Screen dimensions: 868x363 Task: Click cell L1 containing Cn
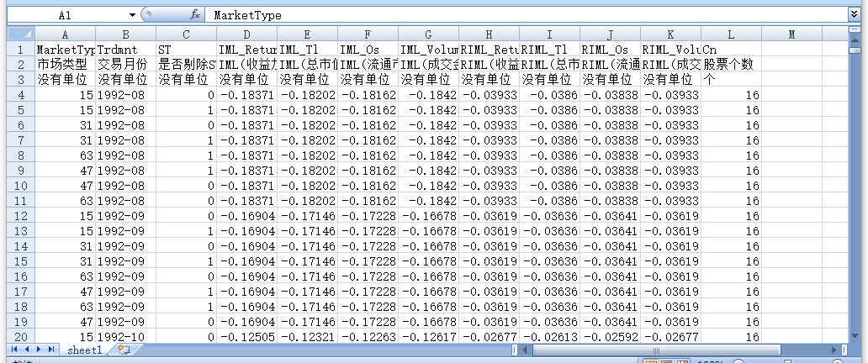point(731,50)
